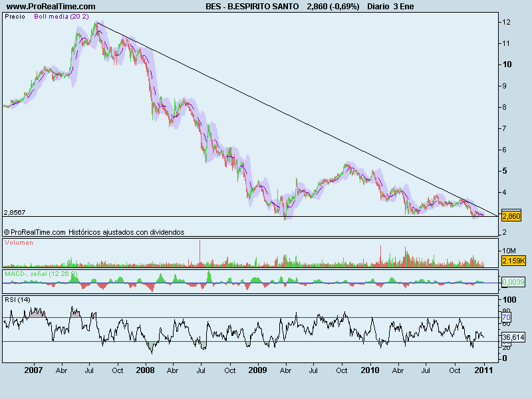Select the Precio panel label
The height and width of the screenshot is (399, 532).
[15, 16]
